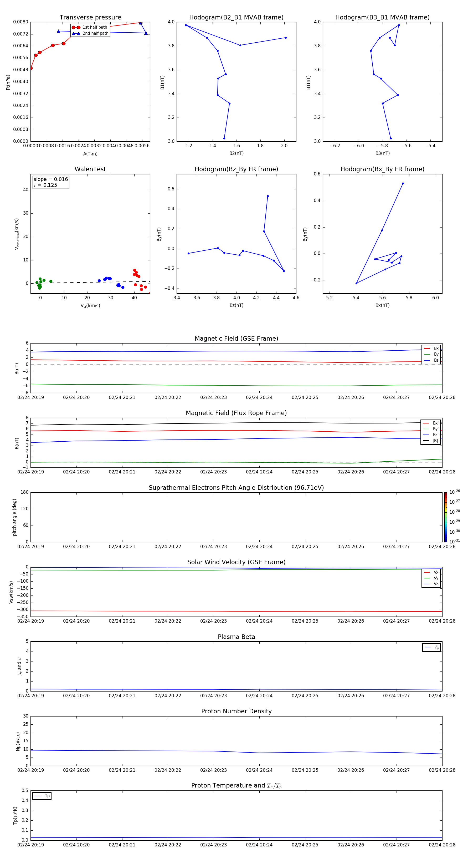Click the 'Bx' legend entry in GSE panel
Image resolution: width=473 pixels, height=868 pixels.
click(431, 349)
